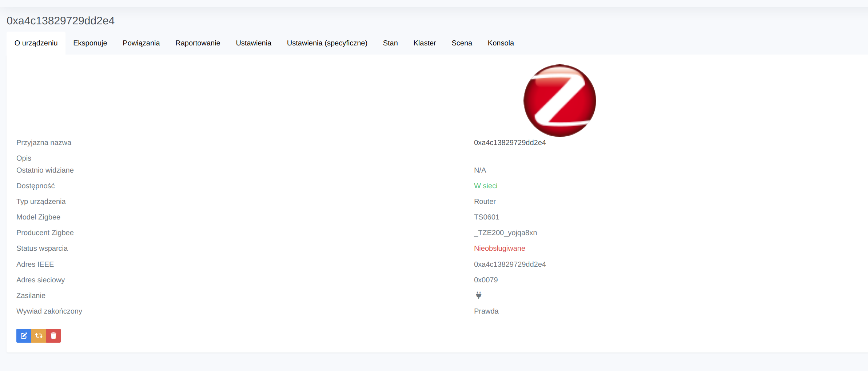Click the TS0601 Zigbee model value
Viewport: 868px width, 371px height.
click(x=486, y=217)
